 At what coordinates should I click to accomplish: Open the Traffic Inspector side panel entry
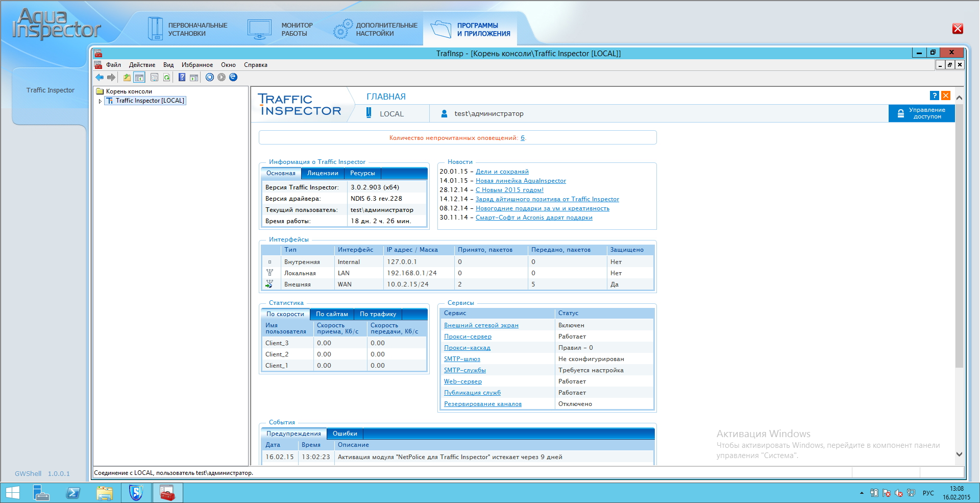50,90
